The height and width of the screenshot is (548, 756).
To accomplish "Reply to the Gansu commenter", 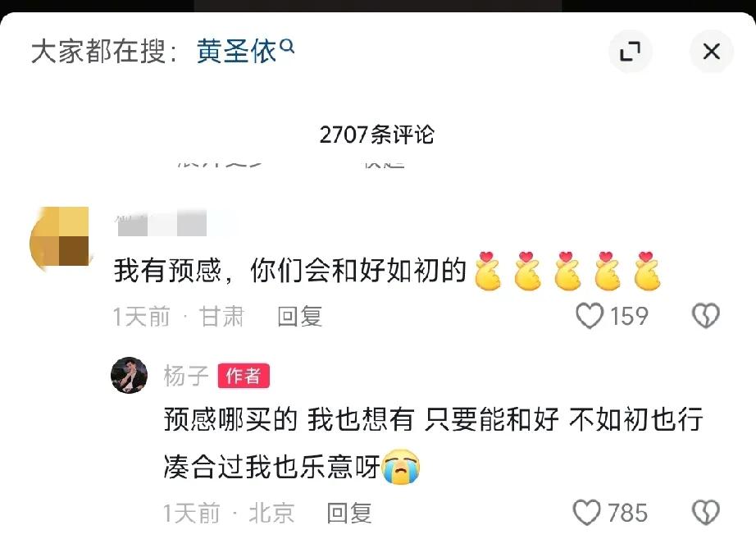I will (x=299, y=317).
